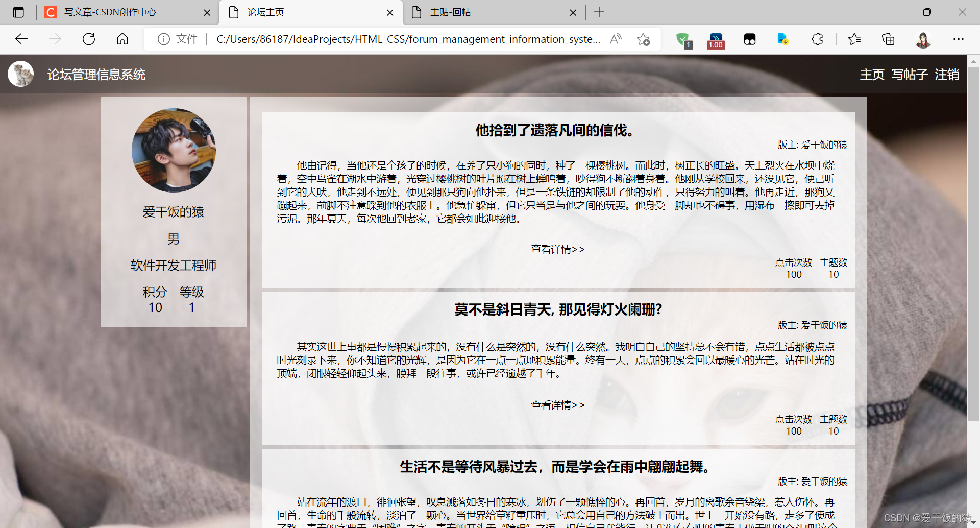Open the black mask extension icon
This screenshot has height=528, width=980.
click(x=749, y=39)
